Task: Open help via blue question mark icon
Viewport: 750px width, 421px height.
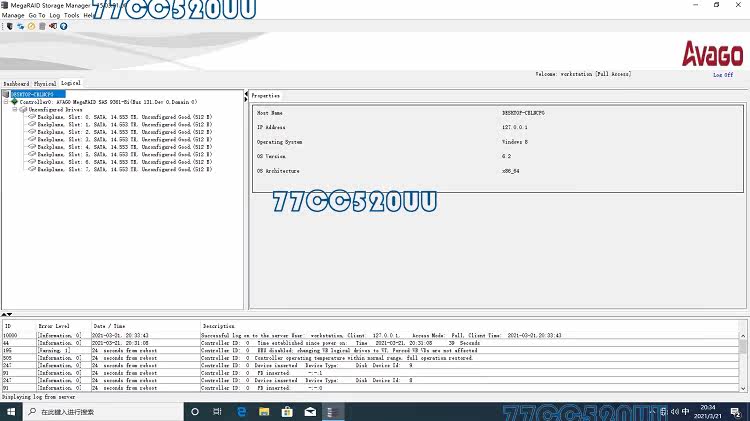Action: click(63, 26)
